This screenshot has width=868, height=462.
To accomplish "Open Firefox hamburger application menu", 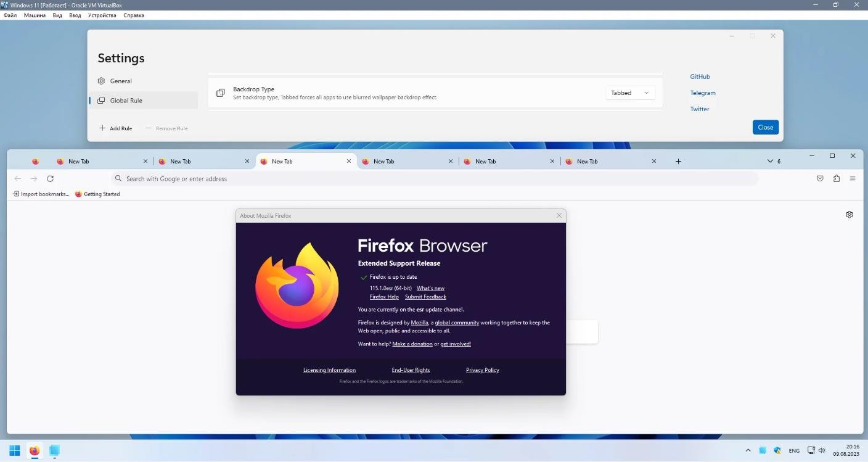I will tap(853, 178).
